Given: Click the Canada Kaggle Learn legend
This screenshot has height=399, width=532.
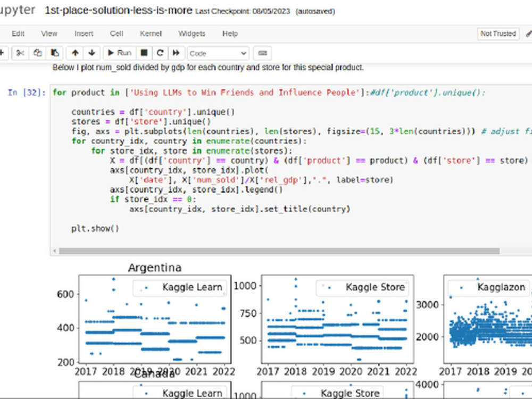Looking at the screenshot, I should pos(180,393).
